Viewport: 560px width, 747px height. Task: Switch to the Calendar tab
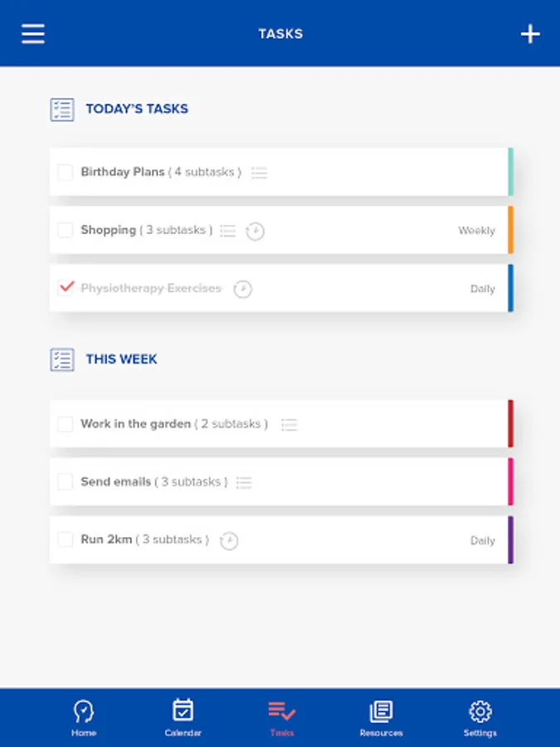[183, 717]
